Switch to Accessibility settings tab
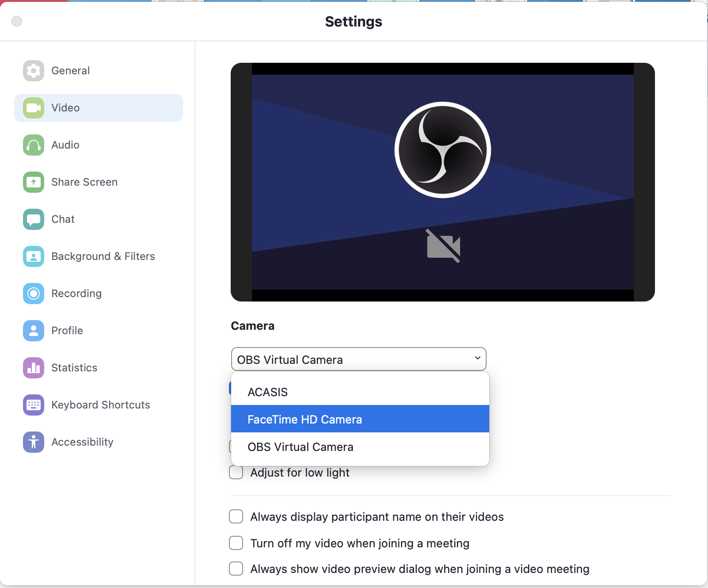 tap(82, 442)
